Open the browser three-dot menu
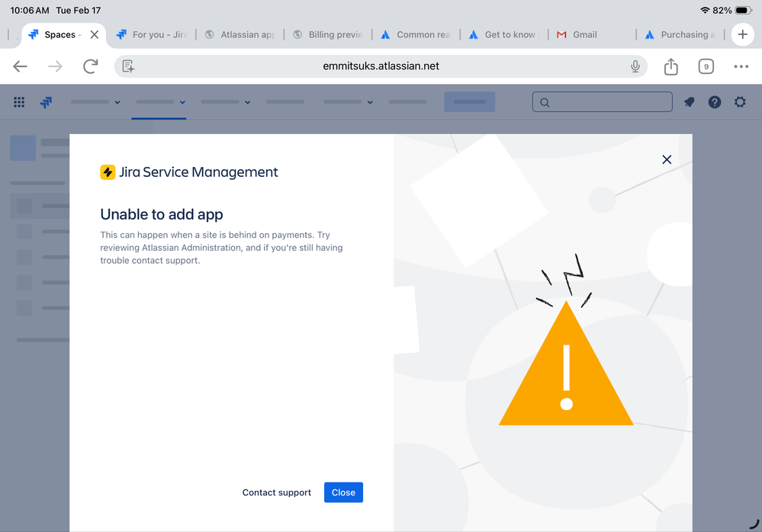This screenshot has height=532, width=762. click(x=741, y=66)
